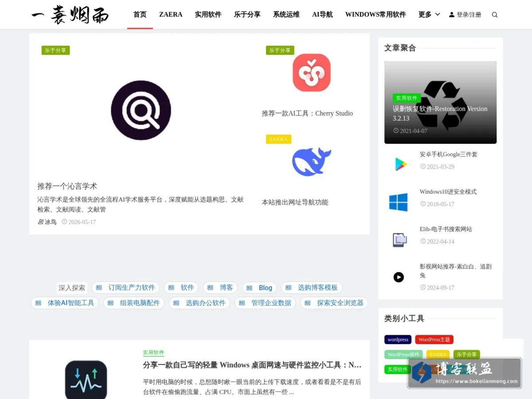Open Elib-电子书搜索网站 article link
Viewport: 532px width, 399px height.
click(x=446, y=229)
